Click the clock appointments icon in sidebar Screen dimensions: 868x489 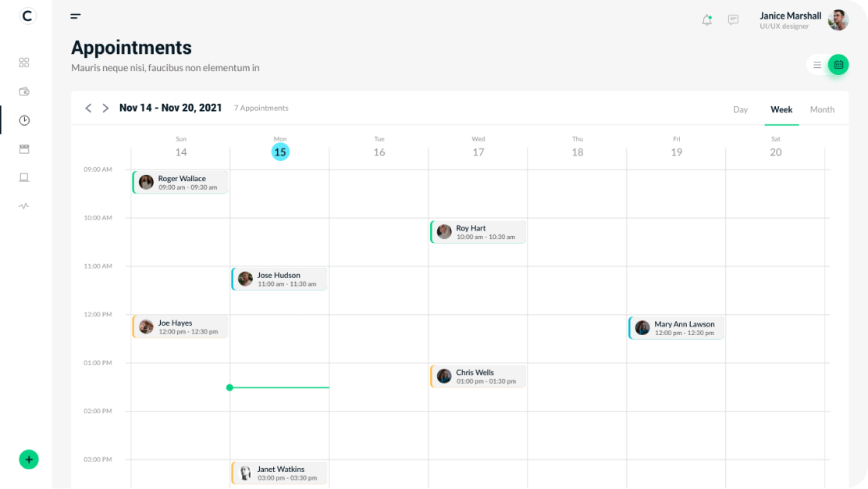[x=24, y=120]
